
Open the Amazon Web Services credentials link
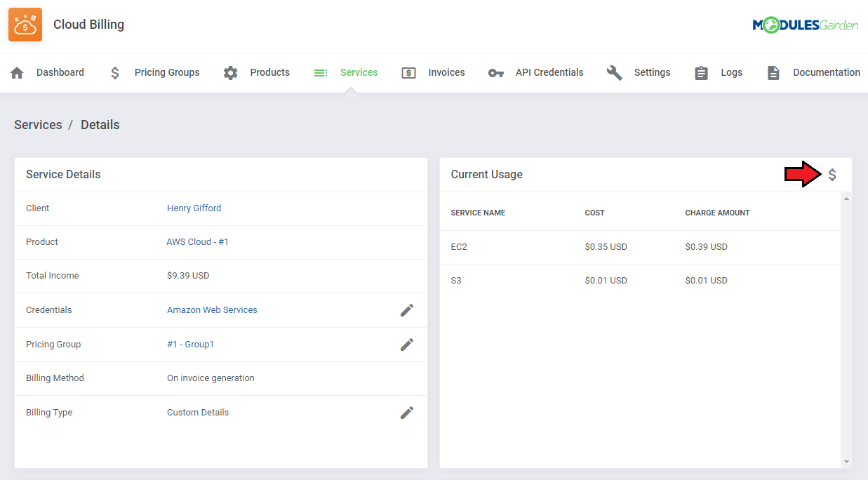pos(212,309)
